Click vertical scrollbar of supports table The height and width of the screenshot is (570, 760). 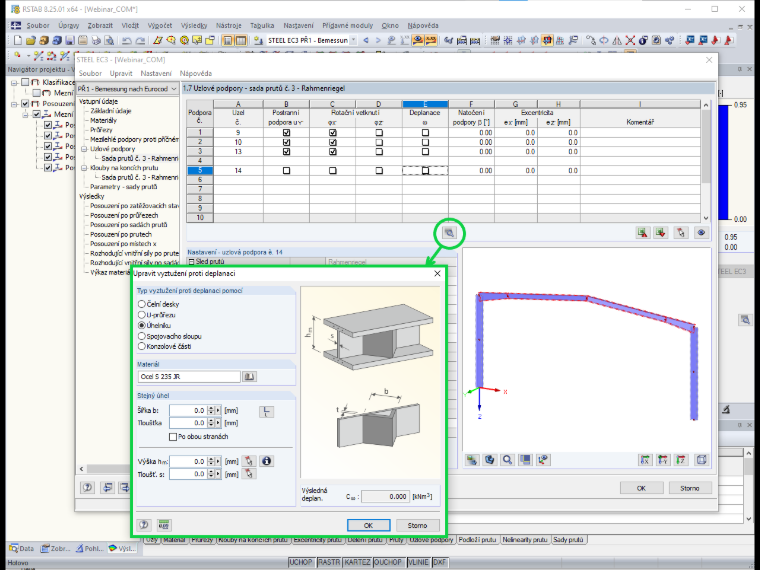click(706, 161)
